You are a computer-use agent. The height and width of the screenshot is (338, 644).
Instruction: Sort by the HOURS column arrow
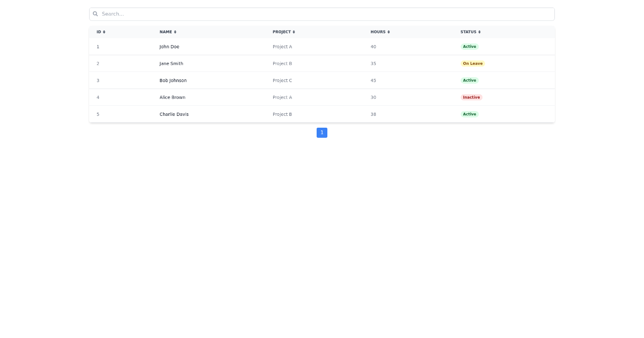pos(387,32)
